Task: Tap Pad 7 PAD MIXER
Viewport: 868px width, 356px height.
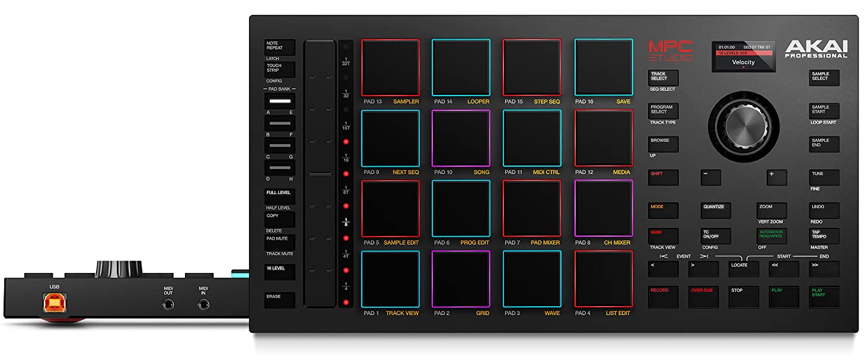Action: coord(532,209)
